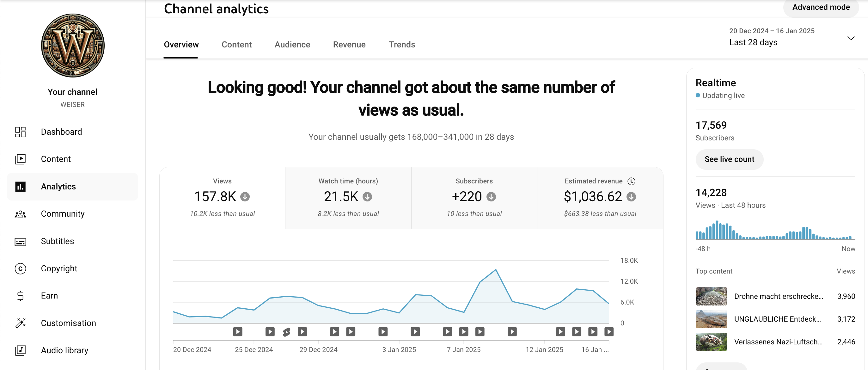Switch to the Overview tab

click(x=181, y=45)
